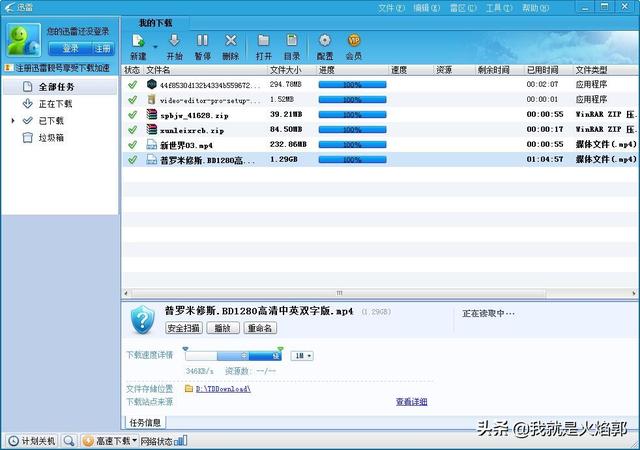Open 垃圾箱 trash in the sidebar
640x450 pixels.
point(51,138)
